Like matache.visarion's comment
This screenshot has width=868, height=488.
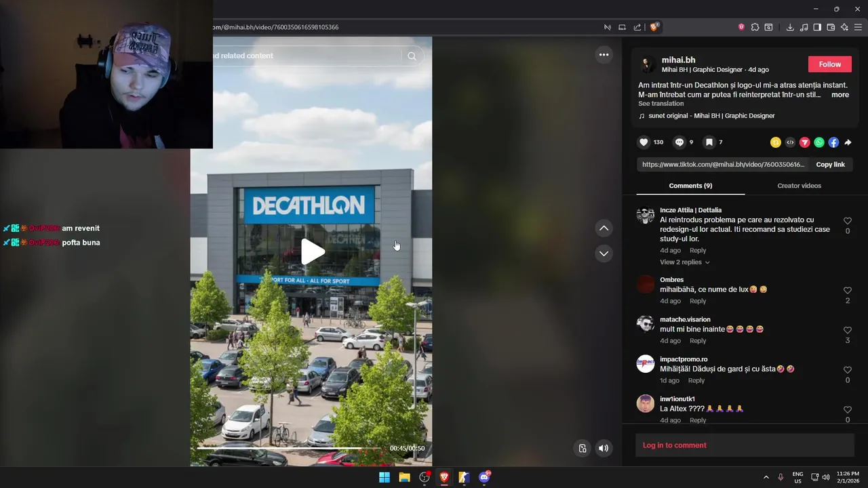pyautogui.click(x=848, y=330)
